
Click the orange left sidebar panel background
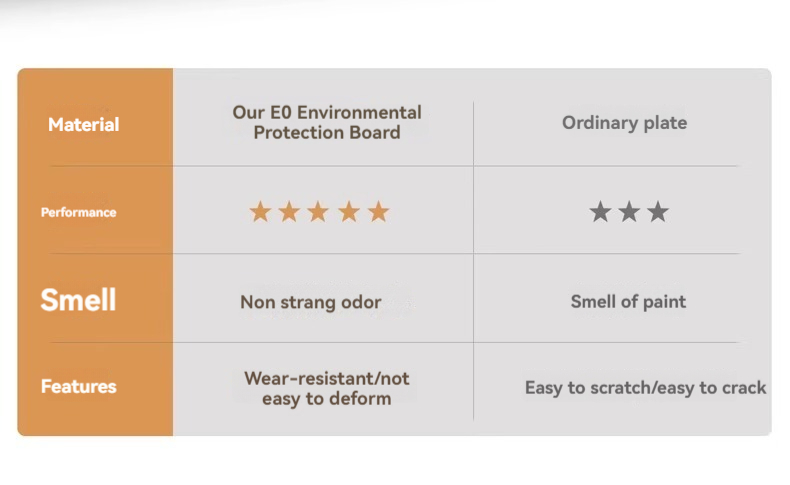coord(95,255)
